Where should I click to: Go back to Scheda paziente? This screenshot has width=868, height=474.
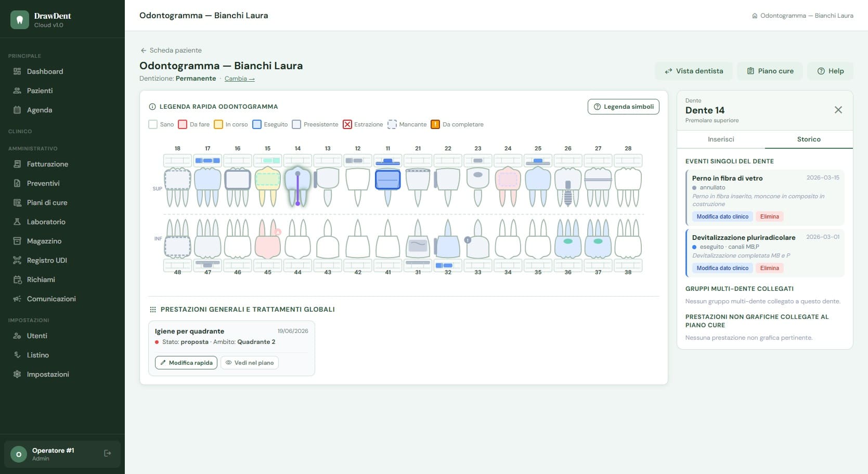pos(171,50)
